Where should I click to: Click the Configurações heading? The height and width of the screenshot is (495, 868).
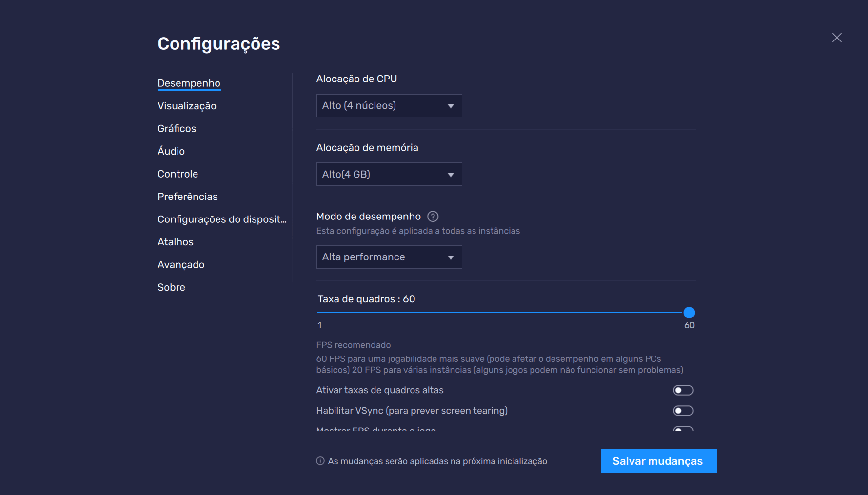coord(218,44)
